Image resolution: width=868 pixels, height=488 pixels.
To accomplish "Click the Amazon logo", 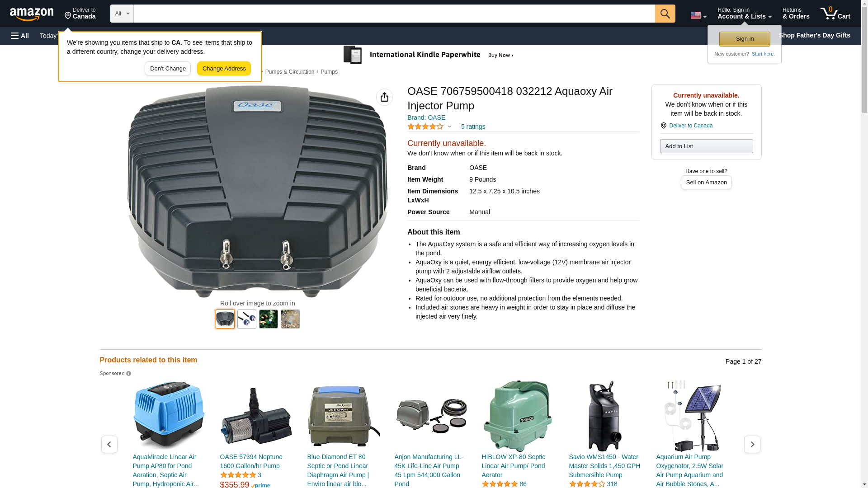I will tap(32, 14).
